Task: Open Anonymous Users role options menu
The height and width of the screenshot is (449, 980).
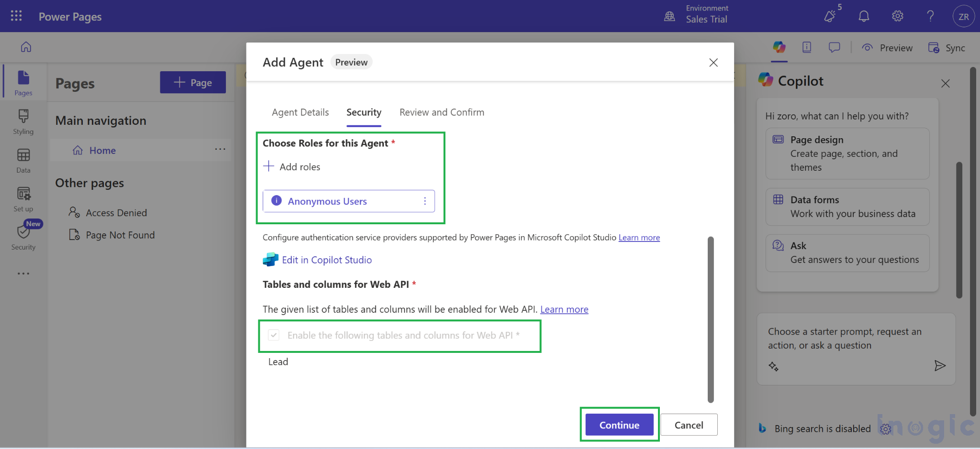Action: tap(424, 201)
